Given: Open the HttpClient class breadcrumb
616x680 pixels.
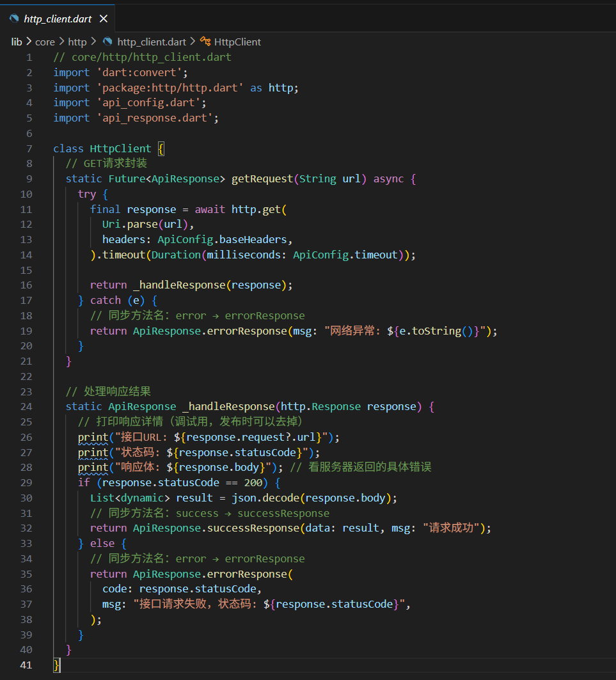Looking at the screenshot, I should click(237, 42).
